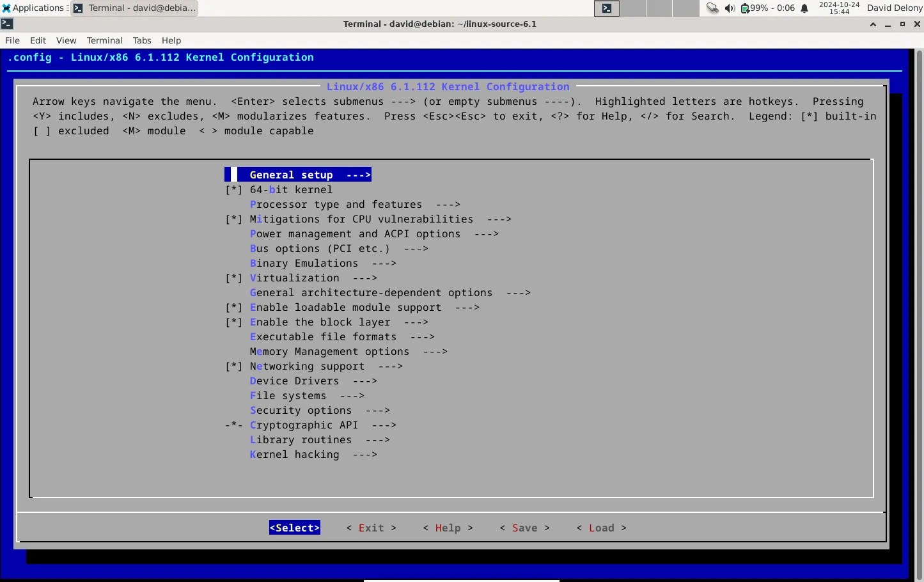Expand Memory Management options
Image resolution: width=924 pixels, height=582 pixels.
[348, 352]
